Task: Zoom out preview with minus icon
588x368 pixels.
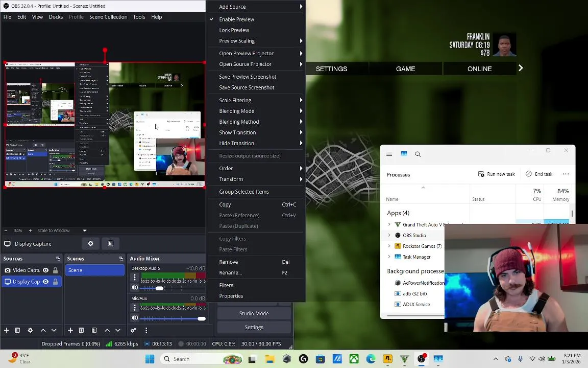Action: pos(6,231)
